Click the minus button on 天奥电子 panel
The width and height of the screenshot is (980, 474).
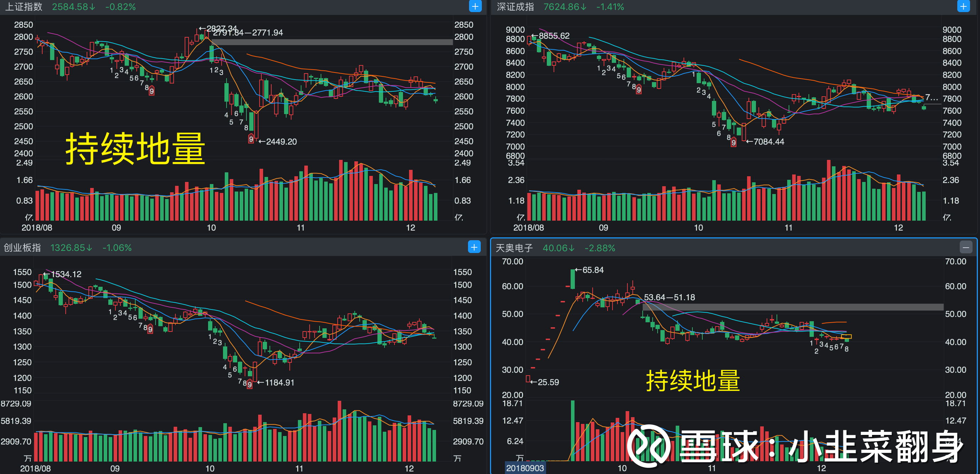pyautogui.click(x=965, y=247)
